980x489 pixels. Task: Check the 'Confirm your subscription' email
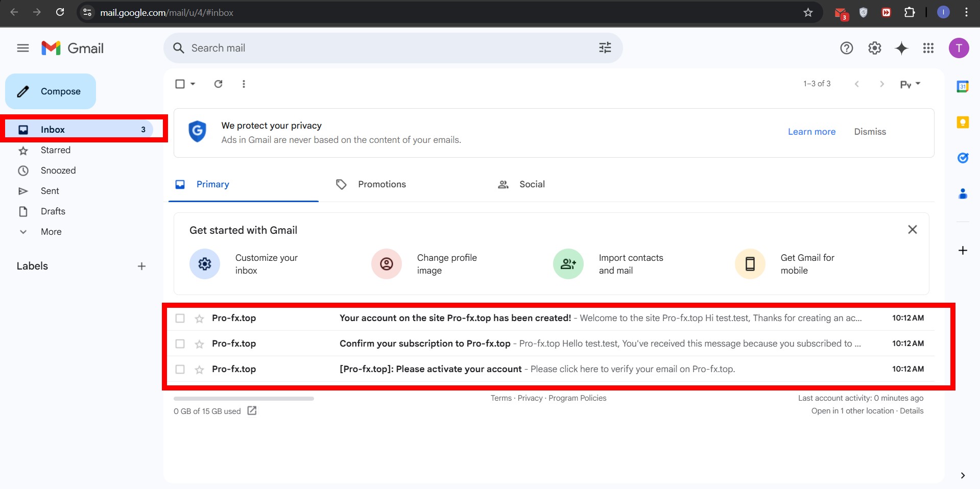180,344
